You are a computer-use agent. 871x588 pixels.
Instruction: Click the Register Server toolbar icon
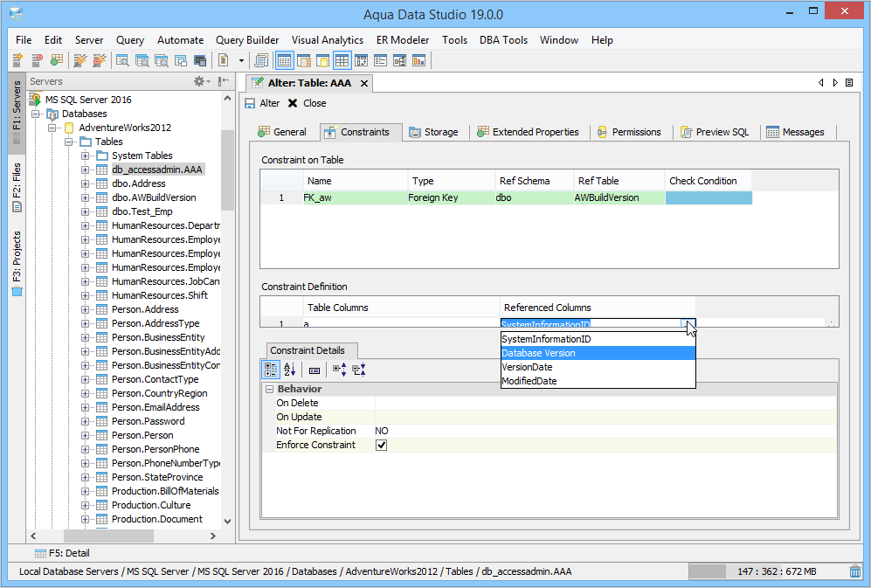[17, 60]
